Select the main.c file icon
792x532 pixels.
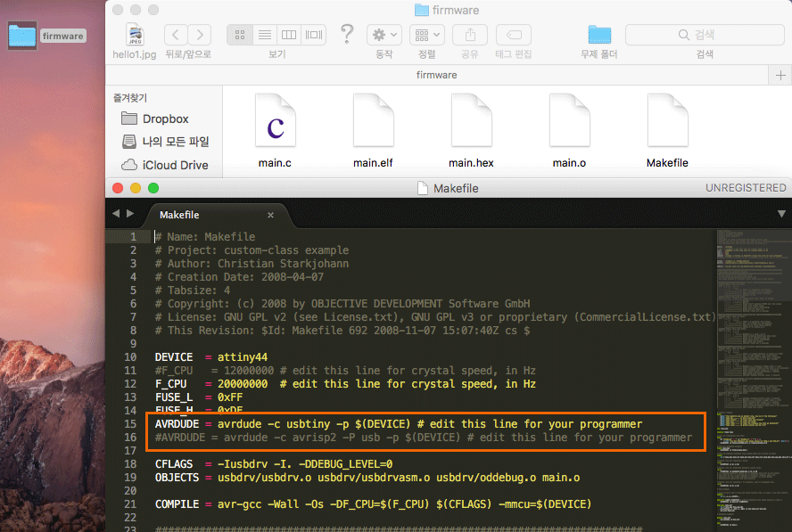pos(276,121)
